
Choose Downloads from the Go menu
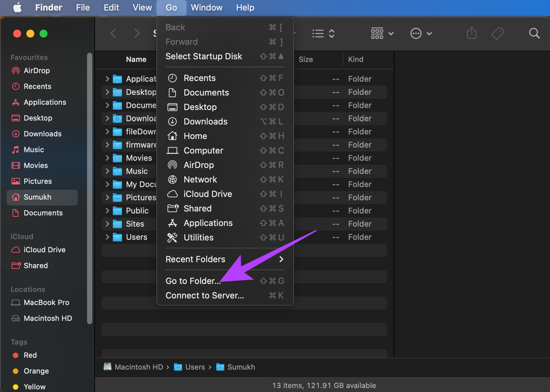[x=225, y=122]
